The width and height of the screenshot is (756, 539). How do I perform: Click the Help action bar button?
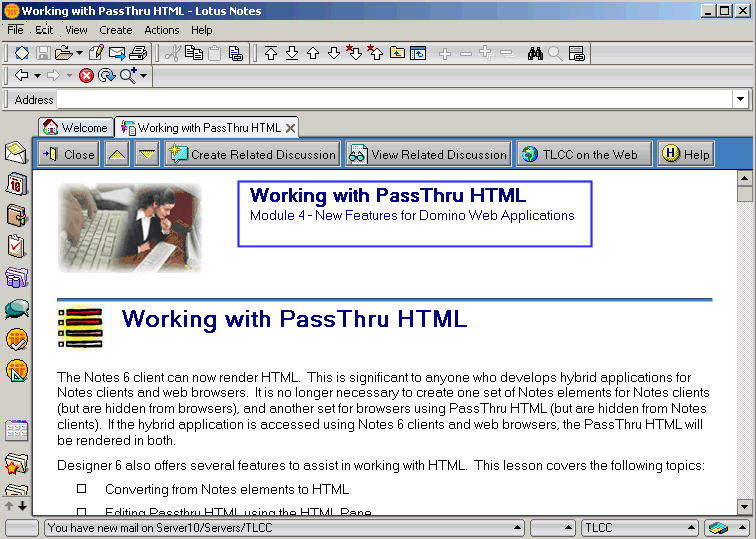point(686,154)
